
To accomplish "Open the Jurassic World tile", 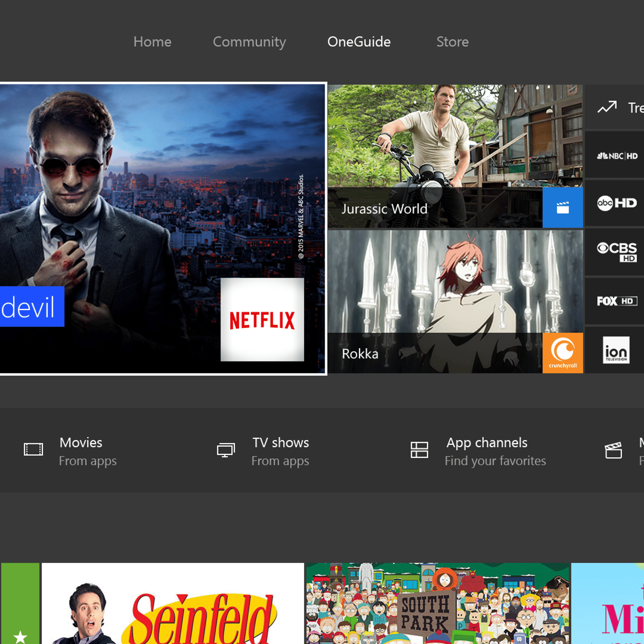I will (455, 156).
